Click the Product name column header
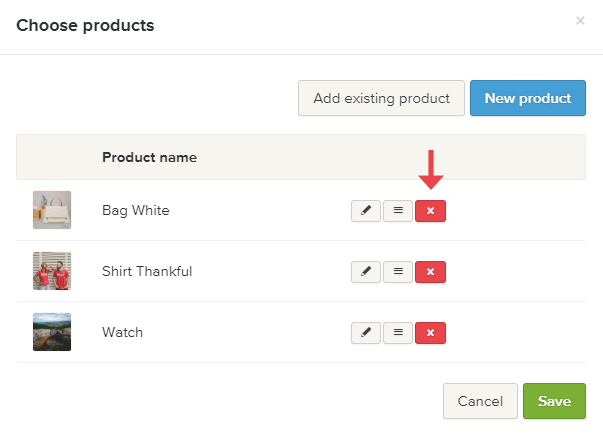This screenshot has width=603, height=436. 149,157
